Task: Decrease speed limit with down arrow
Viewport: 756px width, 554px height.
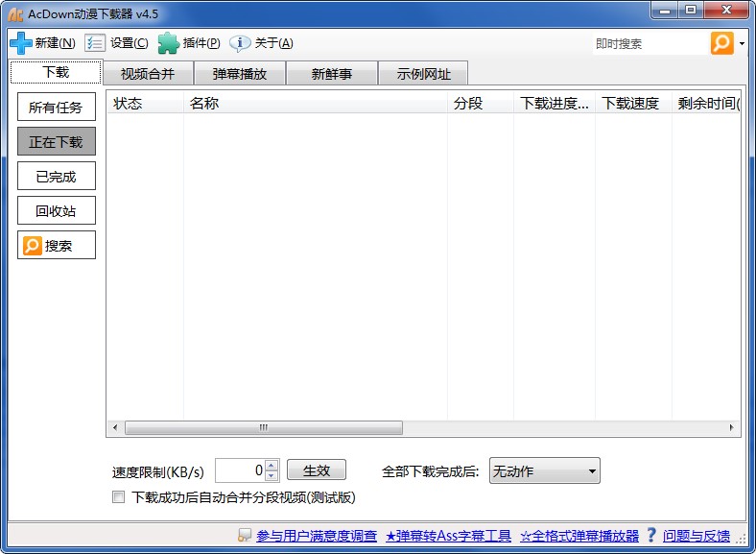Action: [x=272, y=476]
